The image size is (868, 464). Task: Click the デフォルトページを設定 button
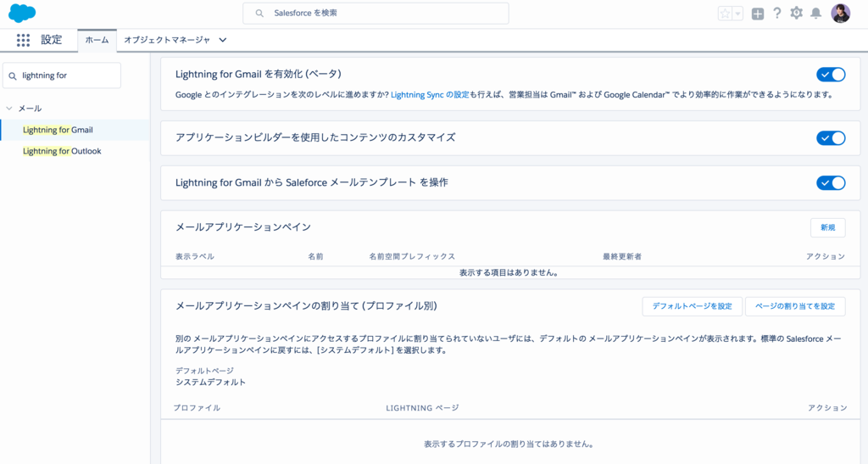[x=692, y=306]
